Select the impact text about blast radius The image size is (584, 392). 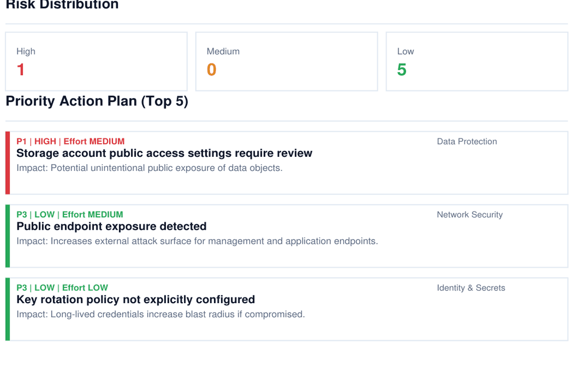[x=161, y=314]
